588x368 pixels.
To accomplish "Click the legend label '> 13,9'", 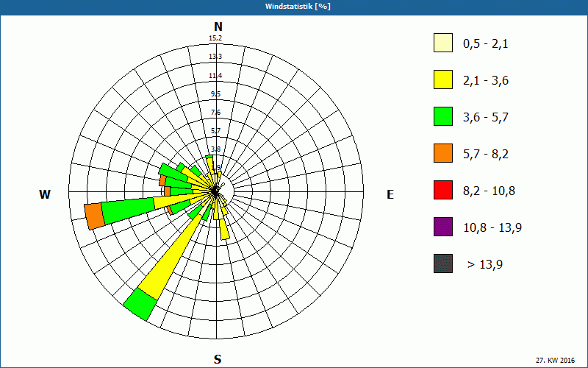I will pyautogui.click(x=485, y=265).
